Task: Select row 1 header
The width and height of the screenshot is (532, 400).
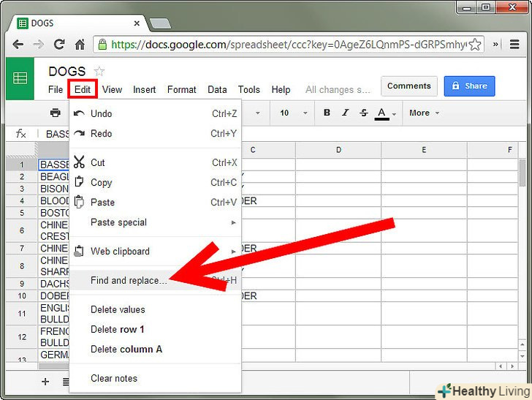Action: [x=22, y=165]
